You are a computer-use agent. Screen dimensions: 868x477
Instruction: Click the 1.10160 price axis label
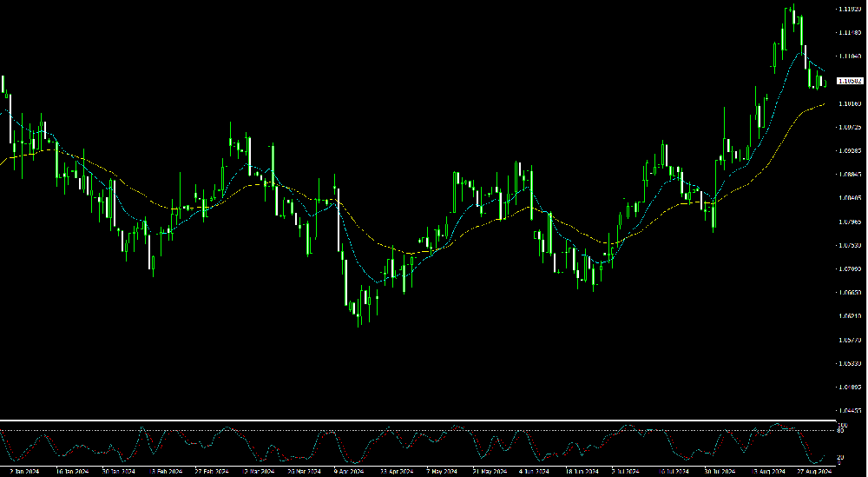849,104
